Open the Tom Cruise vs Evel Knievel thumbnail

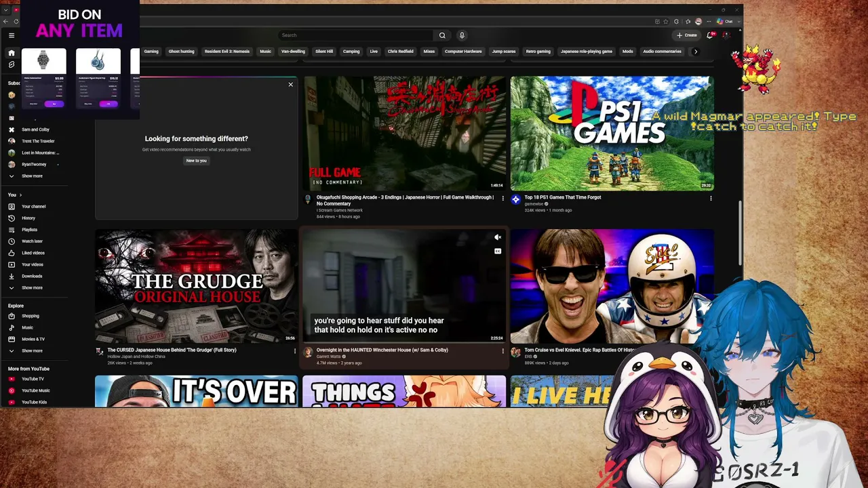(x=612, y=286)
